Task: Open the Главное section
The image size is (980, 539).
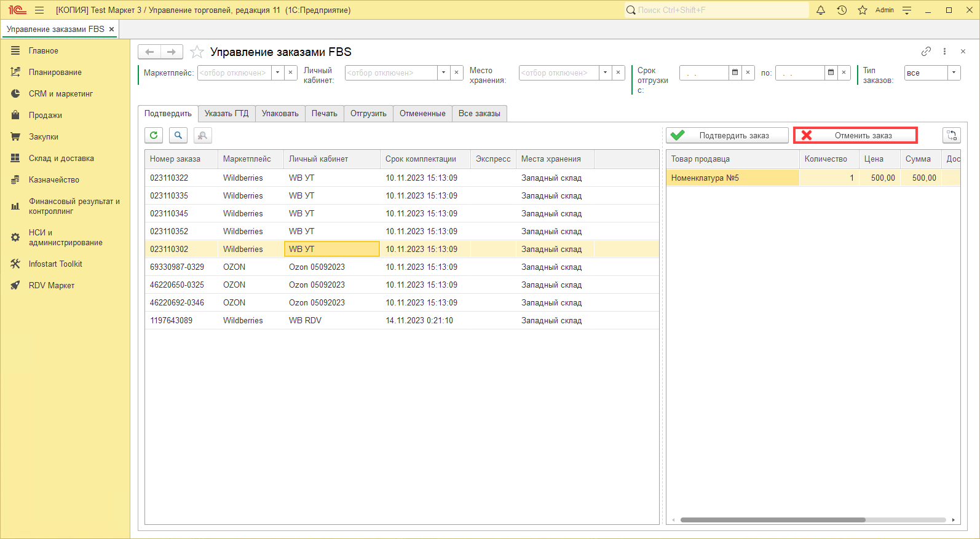Action: (x=65, y=51)
